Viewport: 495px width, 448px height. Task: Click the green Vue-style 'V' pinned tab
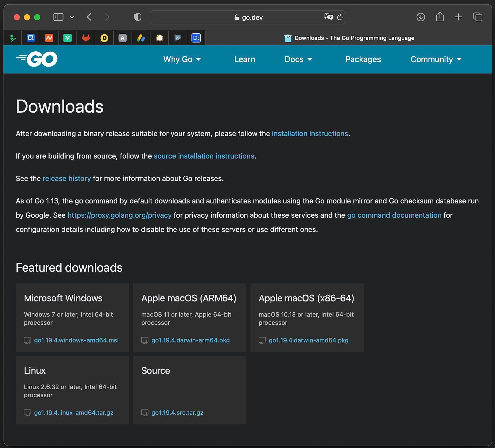click(68, 38)
